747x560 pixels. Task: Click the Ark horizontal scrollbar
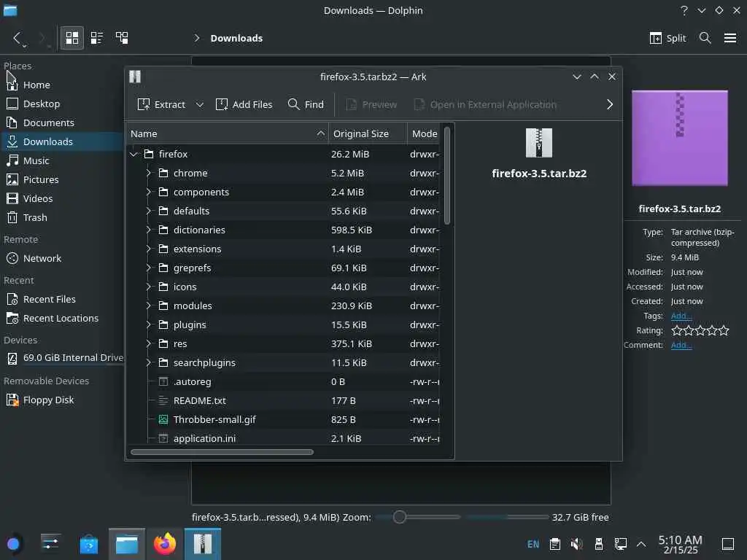click(x=222, y=452)
